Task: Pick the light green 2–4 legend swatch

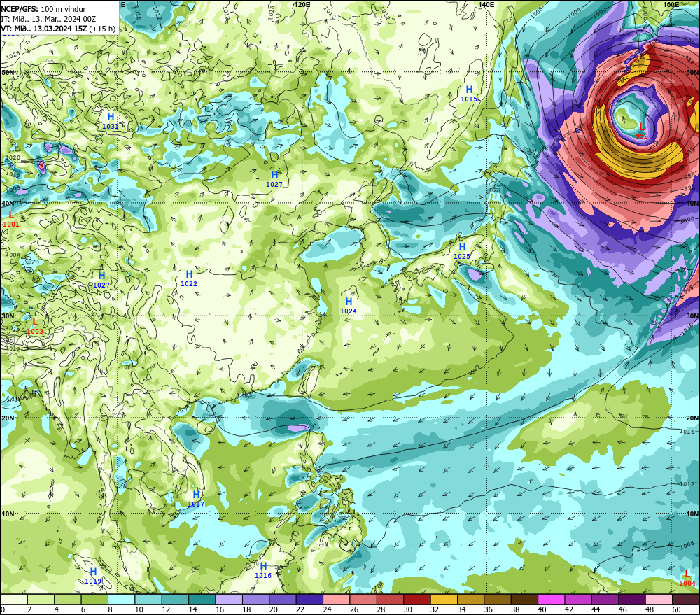Action: tap(41, 599)
